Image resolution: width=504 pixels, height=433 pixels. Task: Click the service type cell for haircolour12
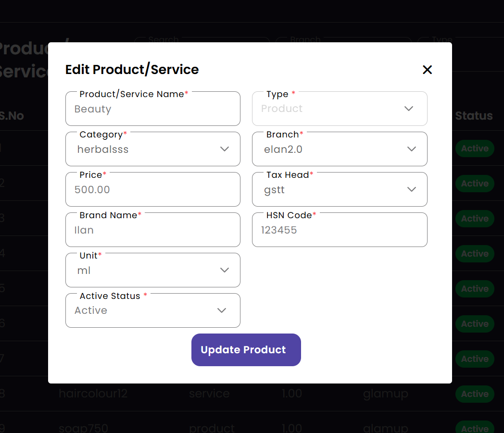[x=209, y=394]
